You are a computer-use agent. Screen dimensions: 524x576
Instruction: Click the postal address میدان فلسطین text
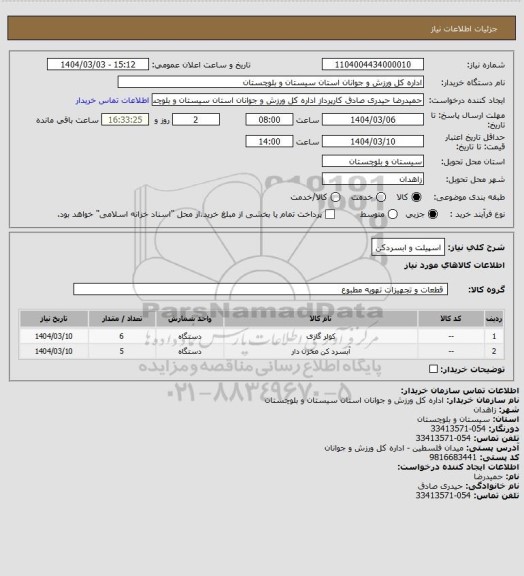395,448
